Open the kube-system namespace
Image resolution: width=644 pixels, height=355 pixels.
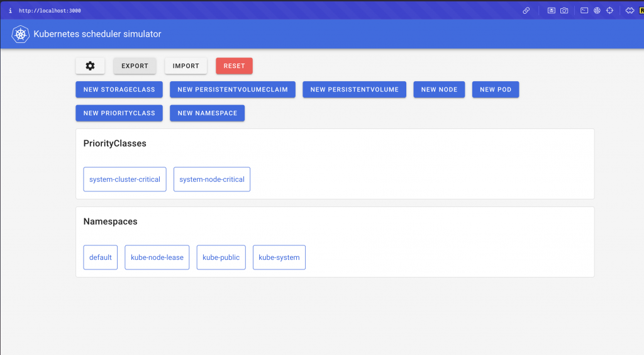279,257
